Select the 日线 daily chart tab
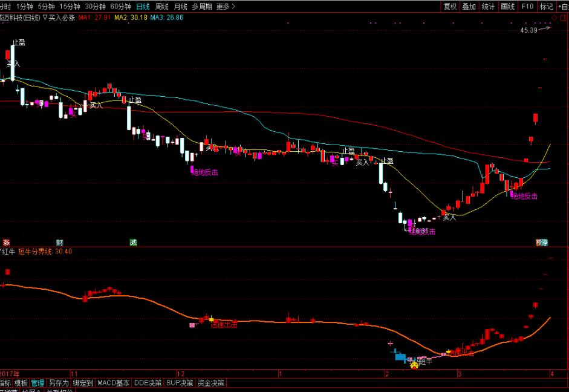 pos(143,6)
